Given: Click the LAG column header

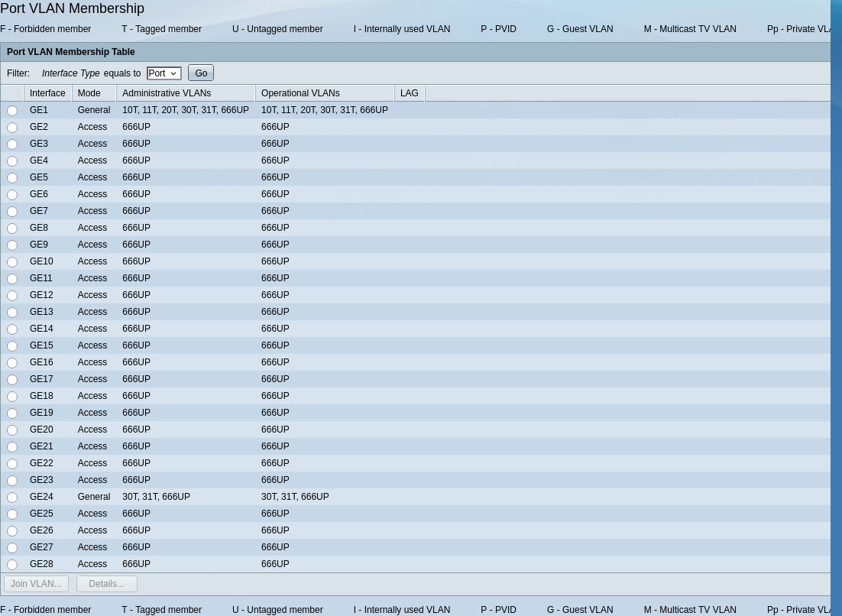Looking at the screenshot, I should 410,93.
